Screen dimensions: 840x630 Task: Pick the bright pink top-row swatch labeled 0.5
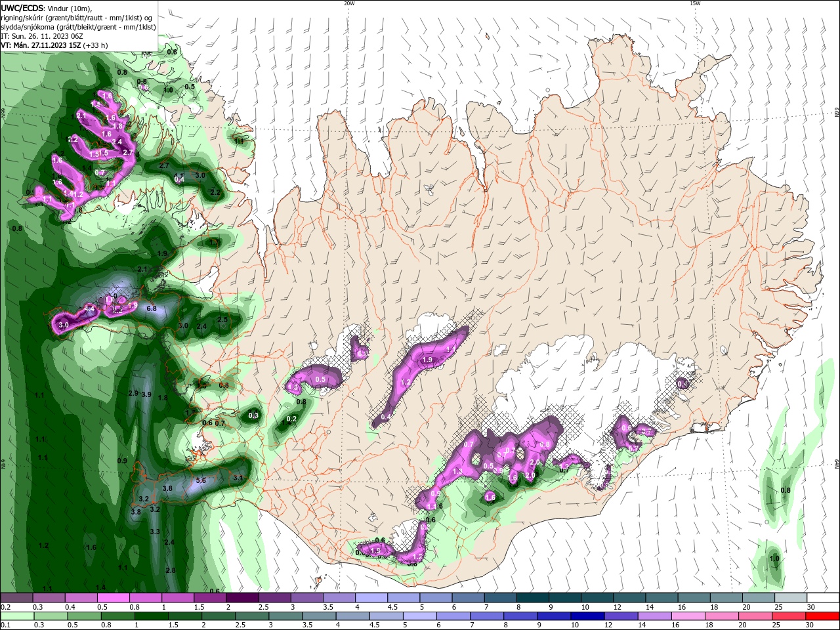point(113,598)
